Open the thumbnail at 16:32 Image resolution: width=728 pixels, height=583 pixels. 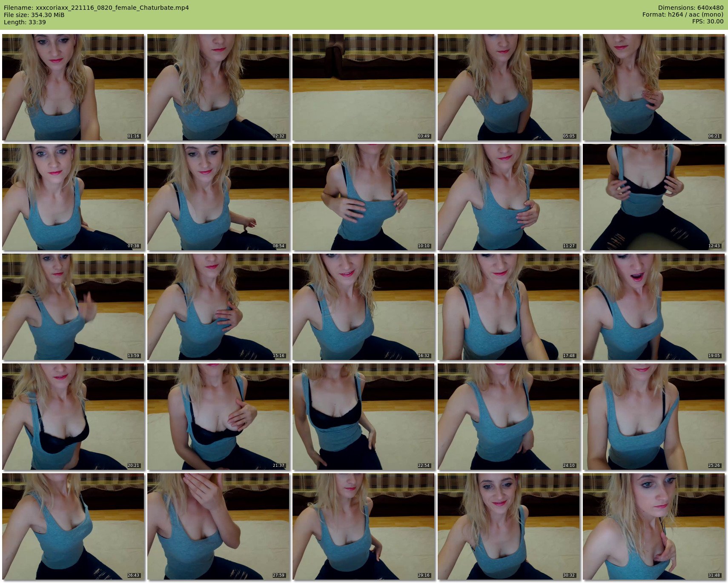pos(363,307)
